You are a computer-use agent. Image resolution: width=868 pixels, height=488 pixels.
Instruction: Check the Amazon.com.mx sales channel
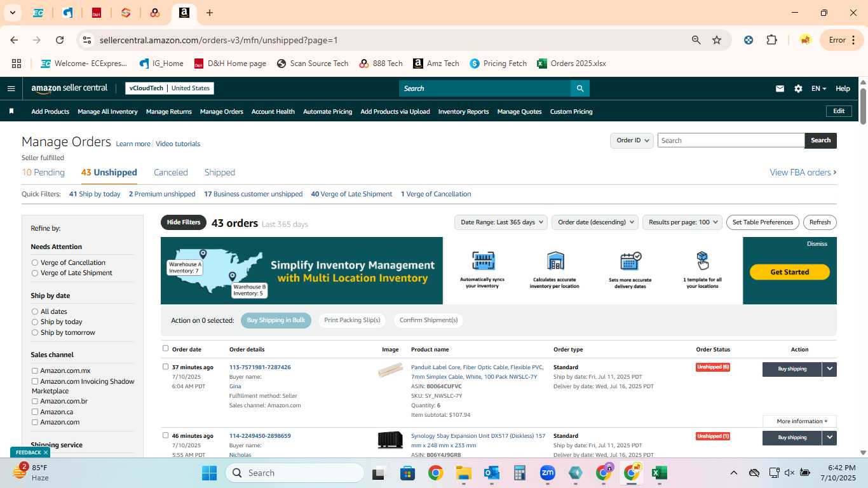35,370
